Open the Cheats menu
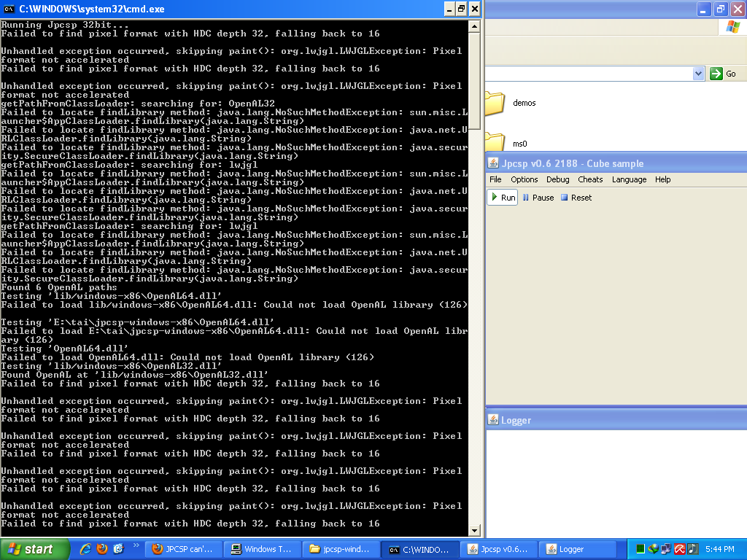The height and width of the screenshot is (560, 747). point(590,179)
